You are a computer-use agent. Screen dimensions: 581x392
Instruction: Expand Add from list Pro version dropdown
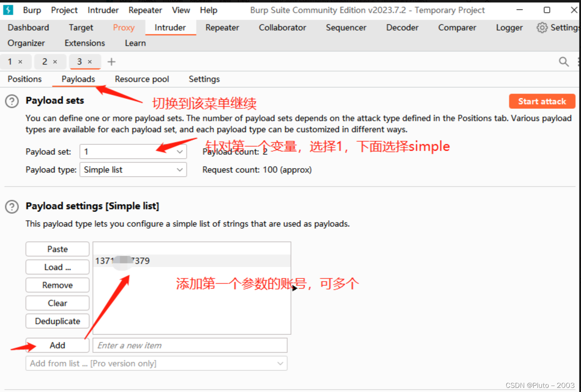tap(156, 363)
